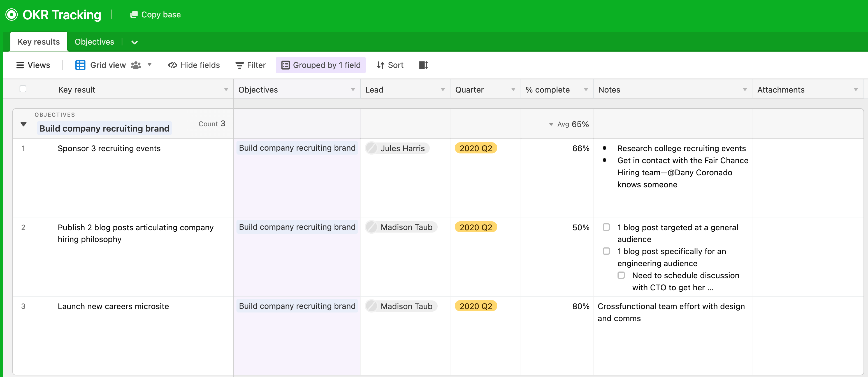The width and height of the screenshot is (868, 377).
Task: Select the Key results tab
Action: (38, 42)
